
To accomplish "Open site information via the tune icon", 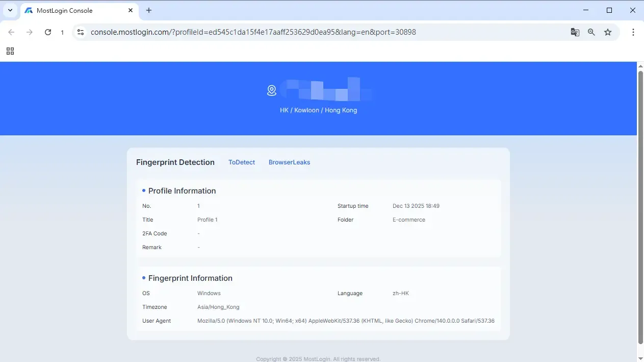I will point(81,32).
